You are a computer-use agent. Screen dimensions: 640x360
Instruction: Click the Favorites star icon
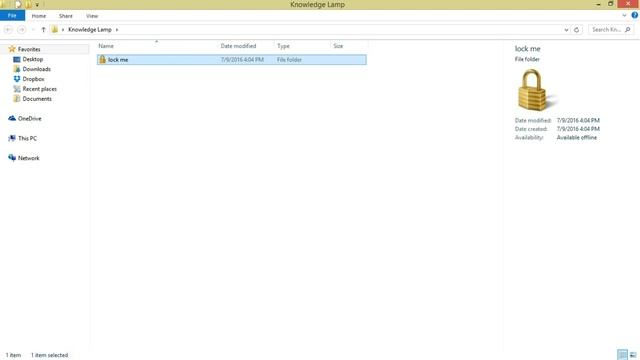[x=12, y=49]
